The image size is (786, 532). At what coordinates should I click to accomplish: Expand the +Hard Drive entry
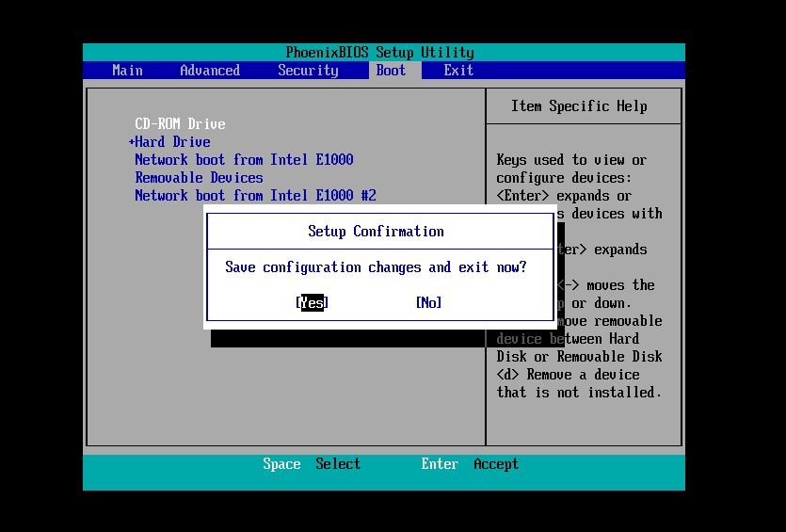169,142
